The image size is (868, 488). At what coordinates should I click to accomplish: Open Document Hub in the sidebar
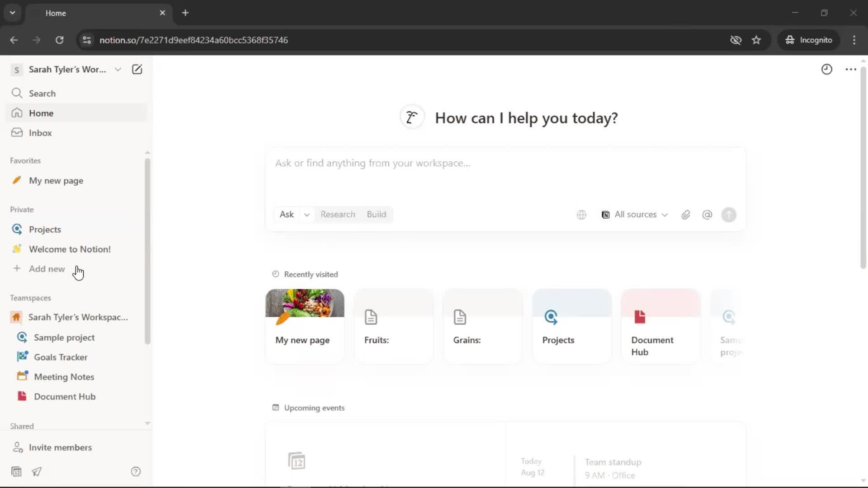(76, 396)
